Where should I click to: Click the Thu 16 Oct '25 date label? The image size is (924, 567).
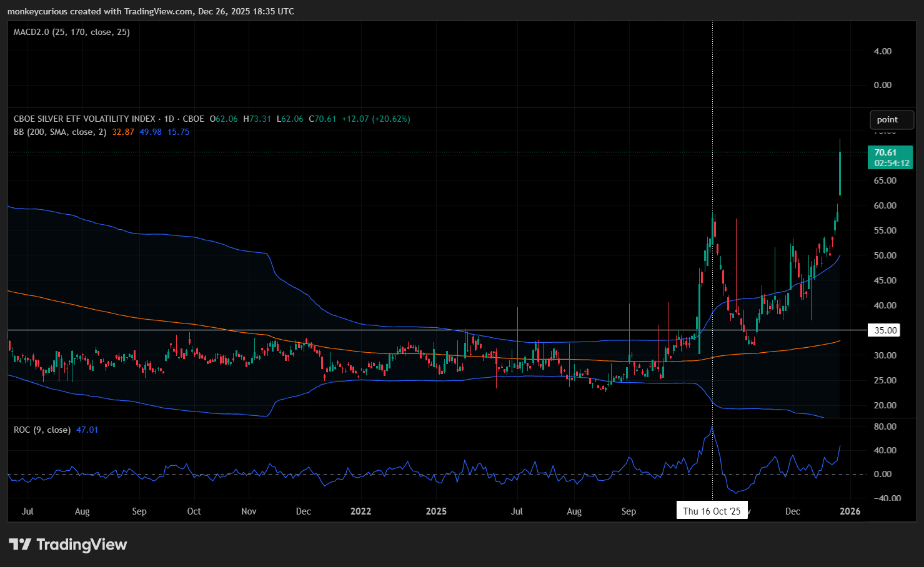point(712,511)
